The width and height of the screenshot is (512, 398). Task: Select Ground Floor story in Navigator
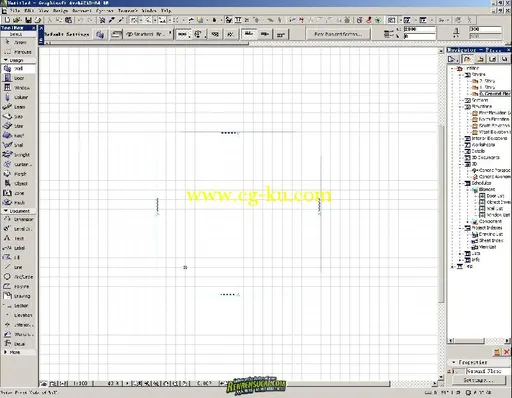(x=495, y=94)
